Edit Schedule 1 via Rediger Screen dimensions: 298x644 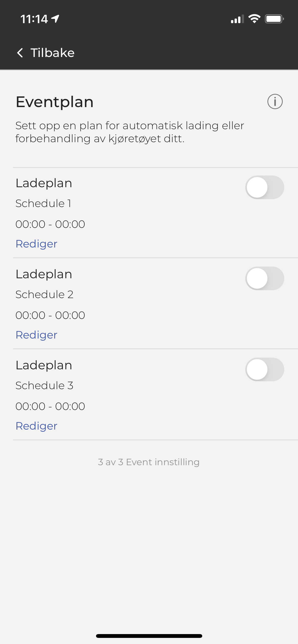point(36,244)
